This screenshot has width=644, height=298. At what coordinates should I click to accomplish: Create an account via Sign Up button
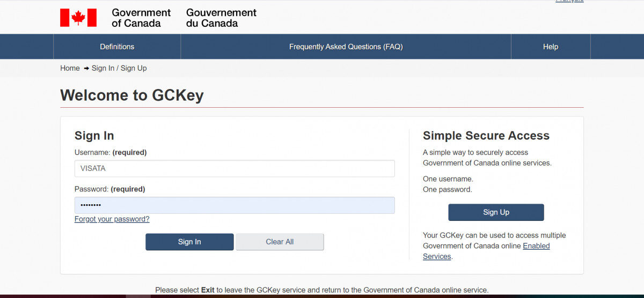point(496,212)
